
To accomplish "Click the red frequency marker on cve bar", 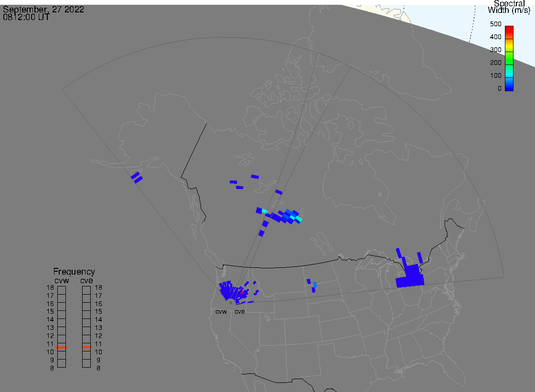I will (86, 347).
